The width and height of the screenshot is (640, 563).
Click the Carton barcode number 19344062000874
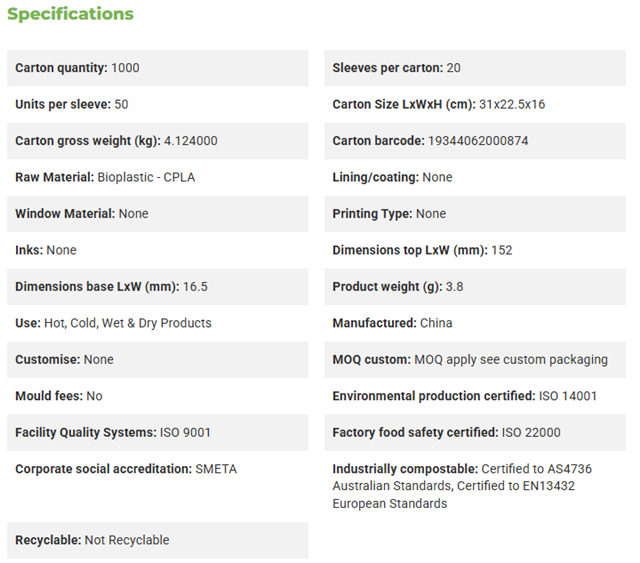(478, 141)
